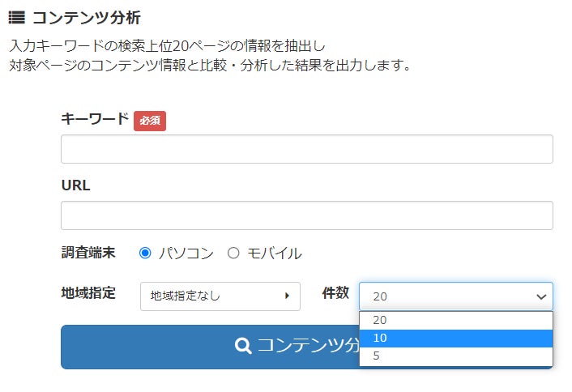Viewport: 572px width, 392px height.
Task: Click the キーワード field label
Action: click(x=95, y=119)
